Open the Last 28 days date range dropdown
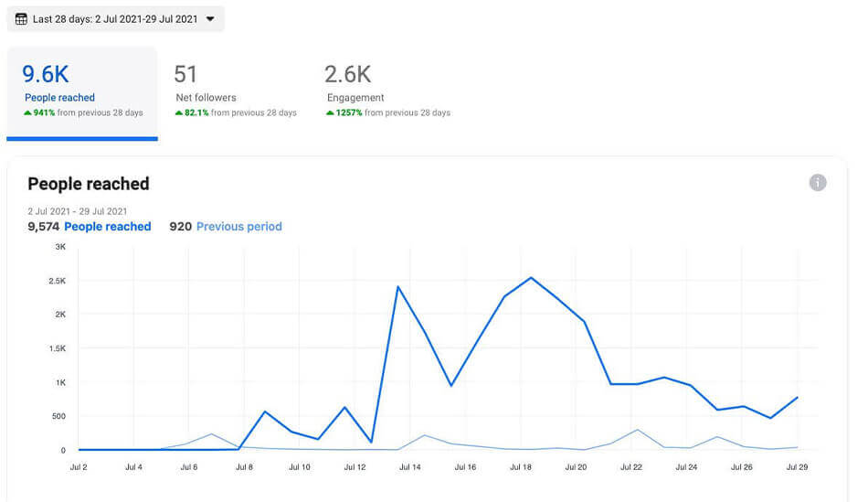The image size is (868, 502). click(x=115, y=19)
